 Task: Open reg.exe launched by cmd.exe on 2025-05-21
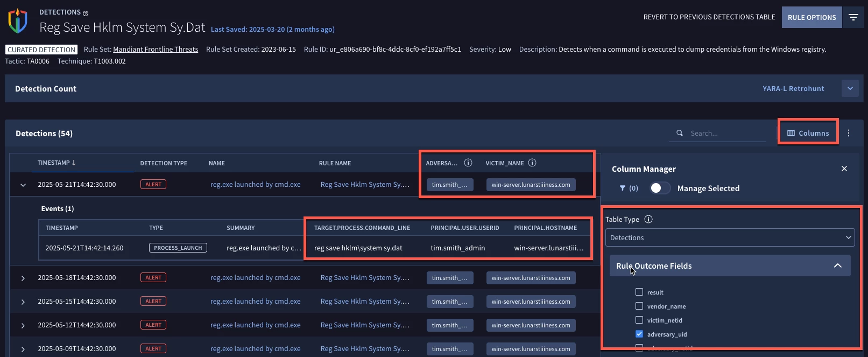click(255, 184)
